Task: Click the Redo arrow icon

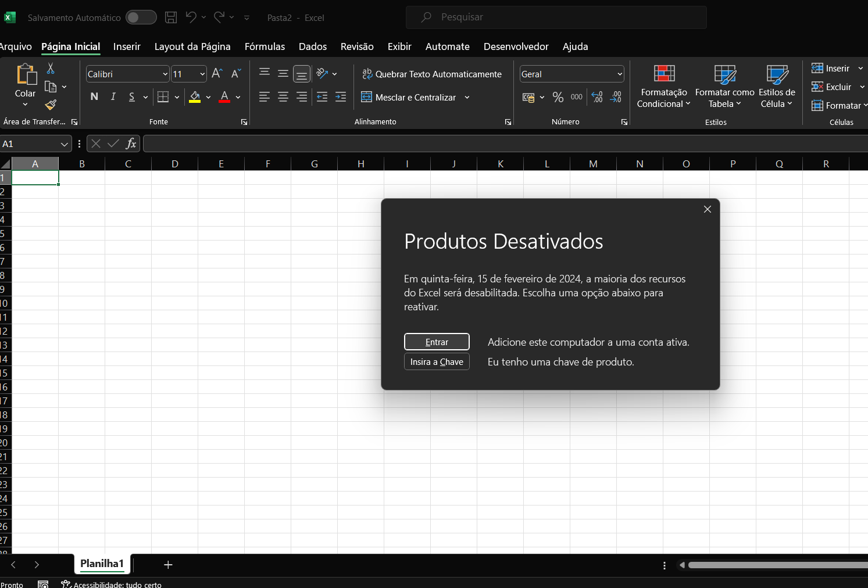Action: coord(219,17)
